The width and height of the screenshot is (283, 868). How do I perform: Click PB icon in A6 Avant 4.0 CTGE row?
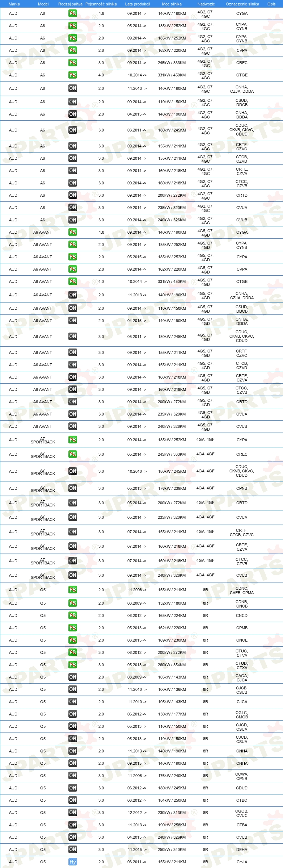(x=73, y=281)
